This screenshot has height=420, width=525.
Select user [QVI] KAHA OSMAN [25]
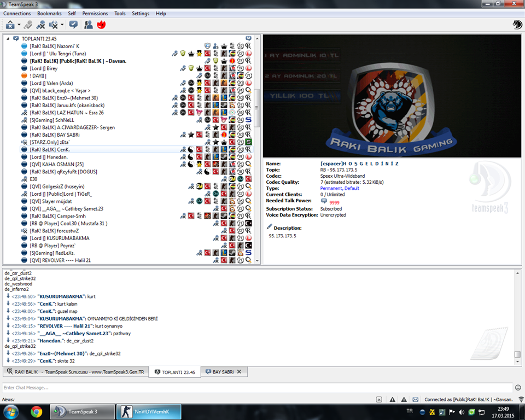coord(56,164)
